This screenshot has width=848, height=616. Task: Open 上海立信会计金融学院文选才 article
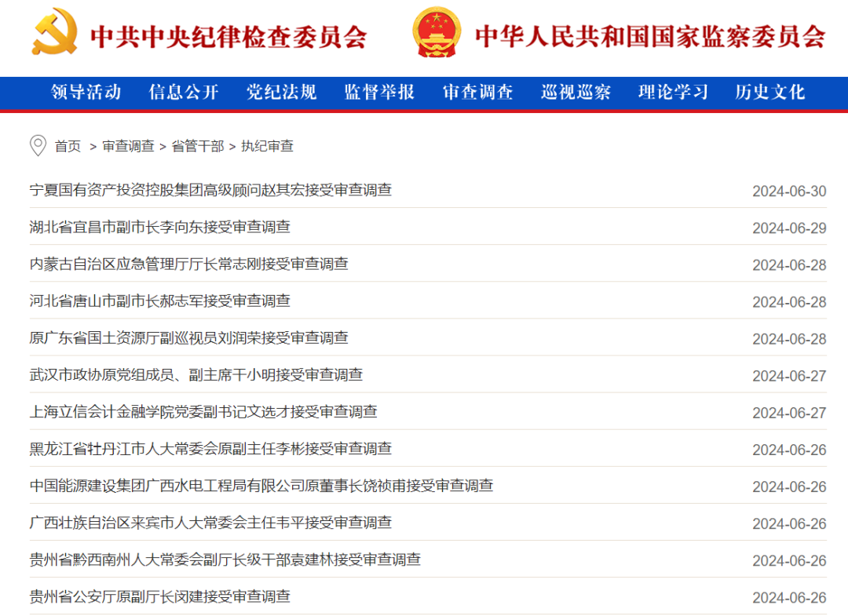tap(203, 412)
